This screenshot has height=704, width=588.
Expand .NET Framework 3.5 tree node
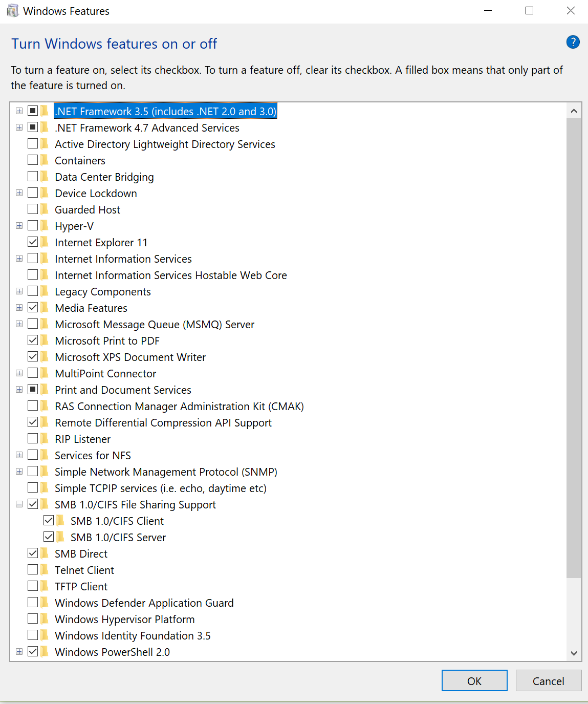tap(19, 111)
